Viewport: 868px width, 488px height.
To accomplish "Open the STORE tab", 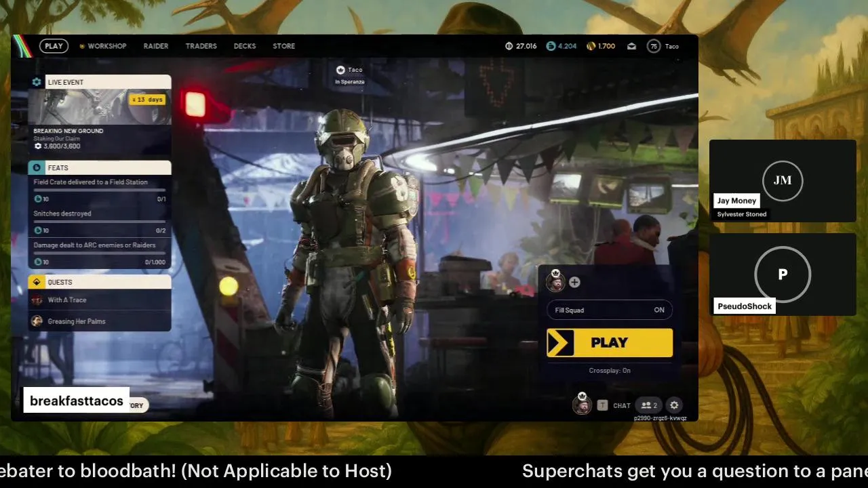I will pyautogui.click(x=284, y=46).
